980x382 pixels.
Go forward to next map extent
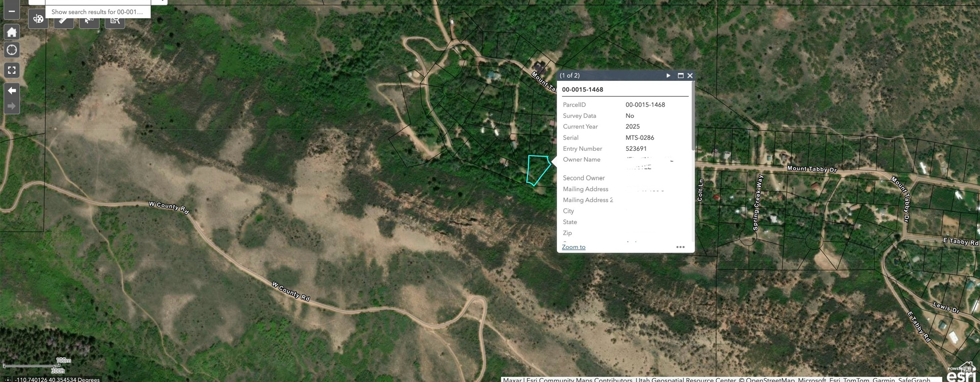pos(11,106)
